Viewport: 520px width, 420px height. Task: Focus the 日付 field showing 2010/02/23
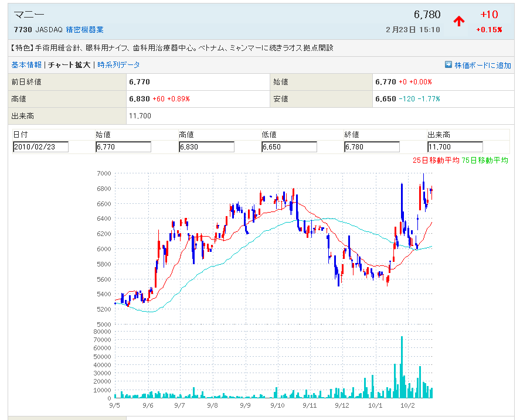[40, 147]
